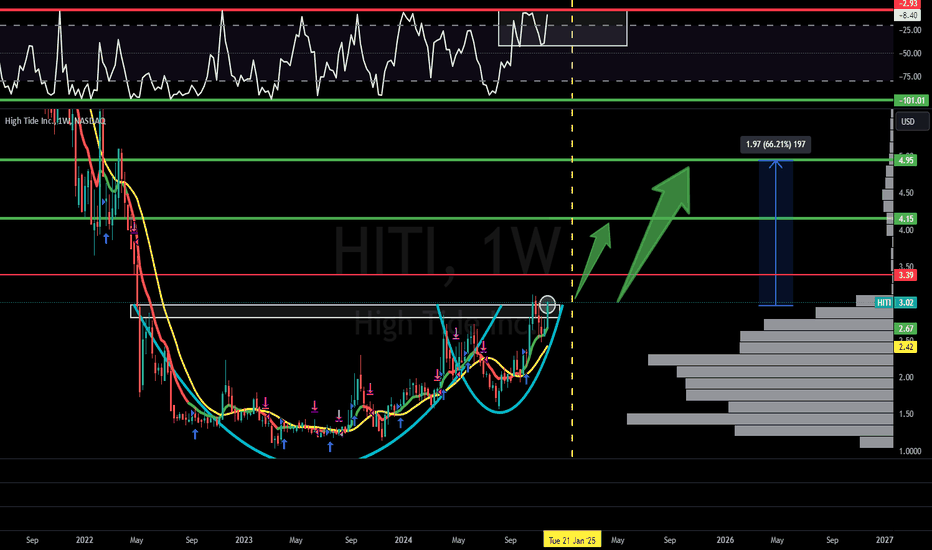Select the Tue 21 Jan '25 date marker
This screenshot has height=550, width=932.
click(x=572, y=540)
